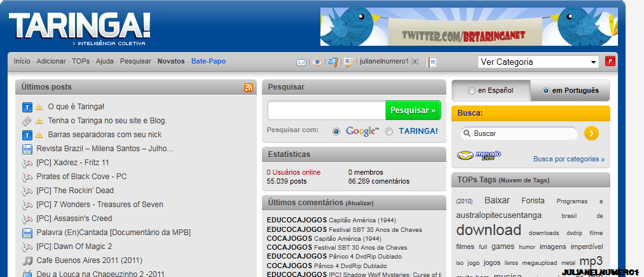The height and width of the screenshot is (277, 644).
Task: Click gamepad icon beside Dawn Of Magic 2
Action: [27, 247]
